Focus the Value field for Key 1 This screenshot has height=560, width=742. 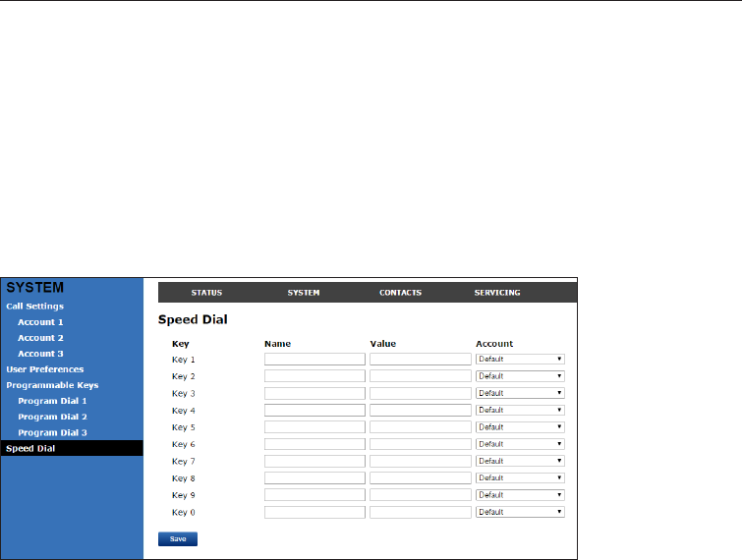421,359
